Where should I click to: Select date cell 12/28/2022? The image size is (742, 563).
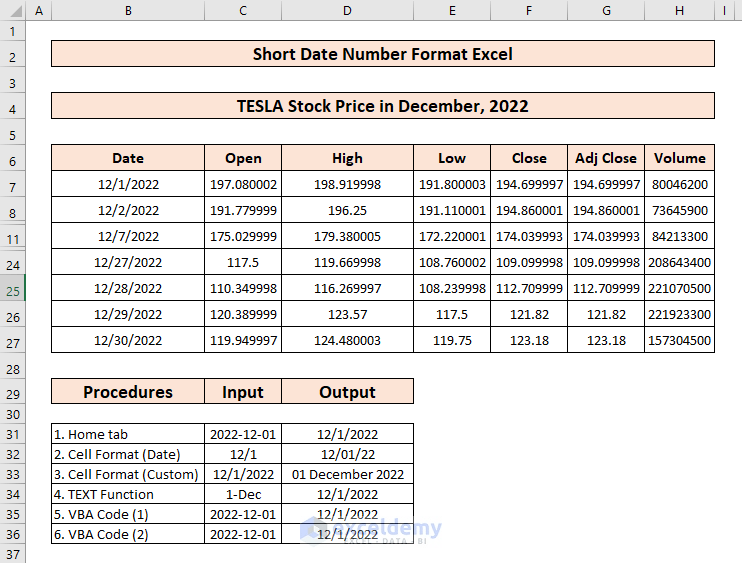point(128,288)
